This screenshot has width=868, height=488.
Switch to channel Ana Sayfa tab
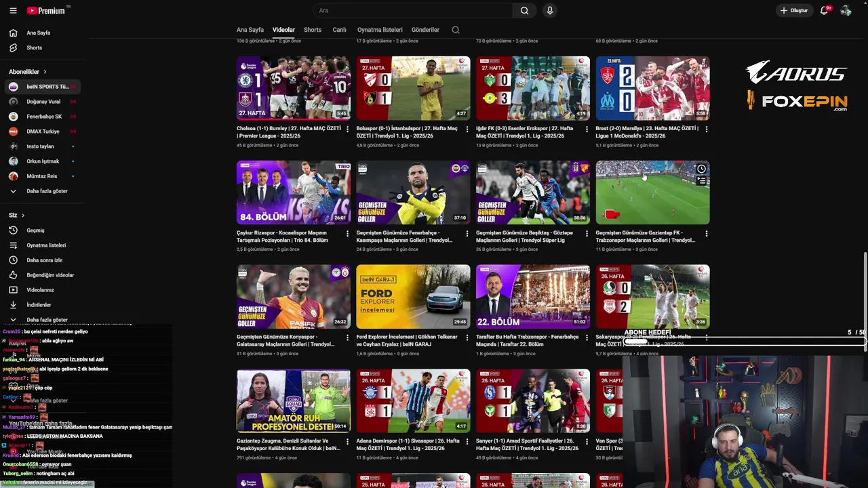(250, 30)
